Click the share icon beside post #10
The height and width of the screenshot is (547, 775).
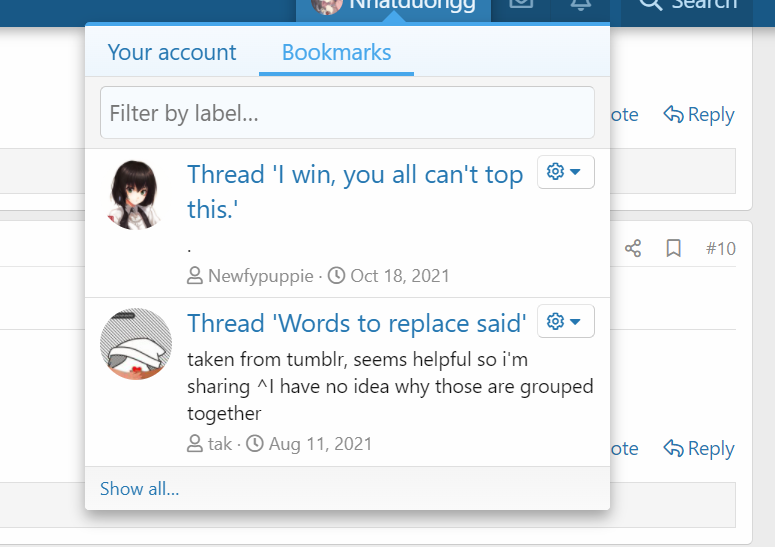(x=633, y=248)
